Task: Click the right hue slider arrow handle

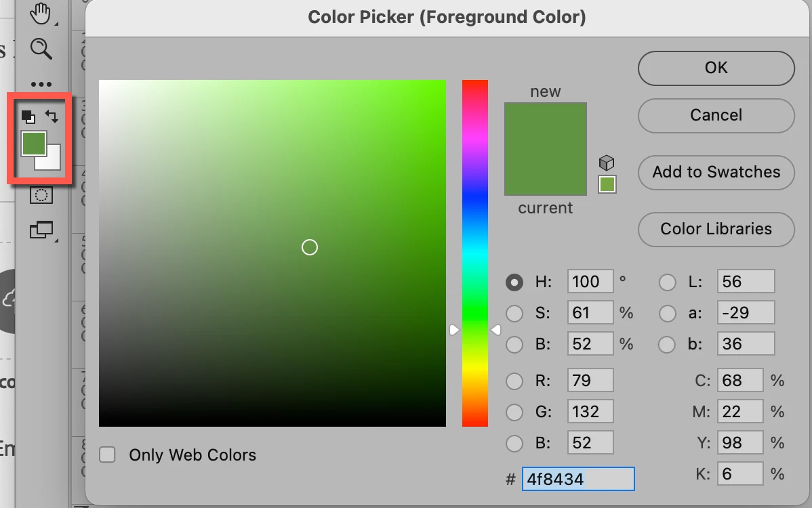Action: click(495, 330)
